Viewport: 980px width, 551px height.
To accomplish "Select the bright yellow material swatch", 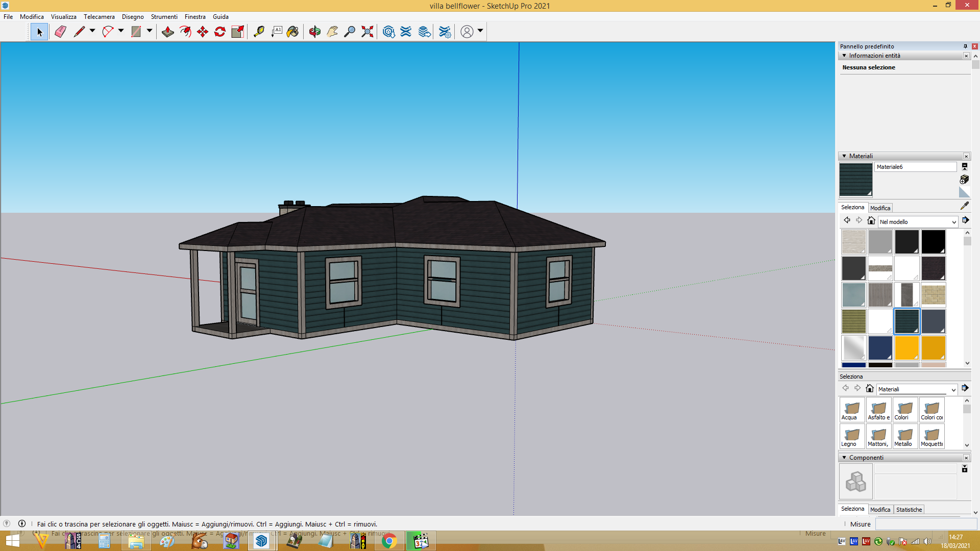I will 906,348.
